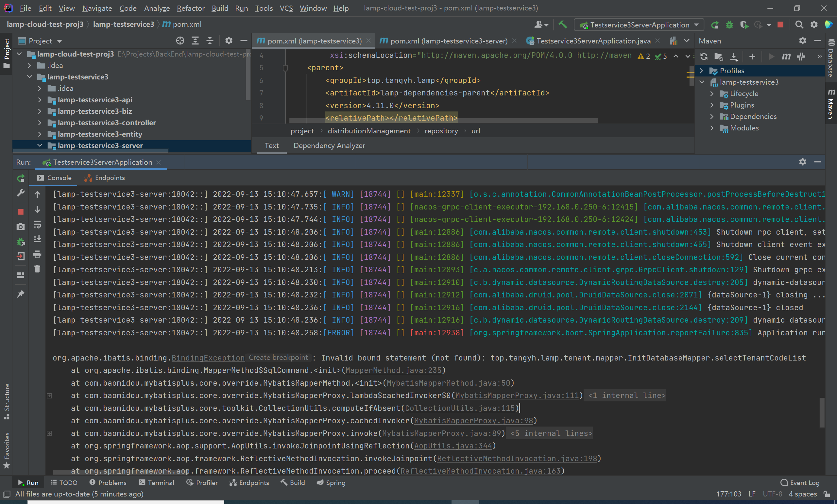Click the Dump Threads camera icon

pos(20,227)
